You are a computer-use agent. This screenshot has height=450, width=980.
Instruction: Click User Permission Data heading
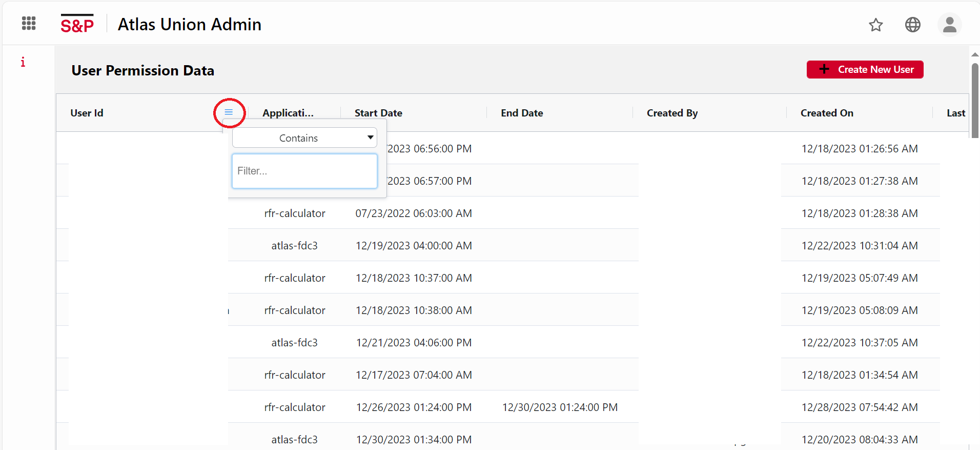[x=143, y=70]
